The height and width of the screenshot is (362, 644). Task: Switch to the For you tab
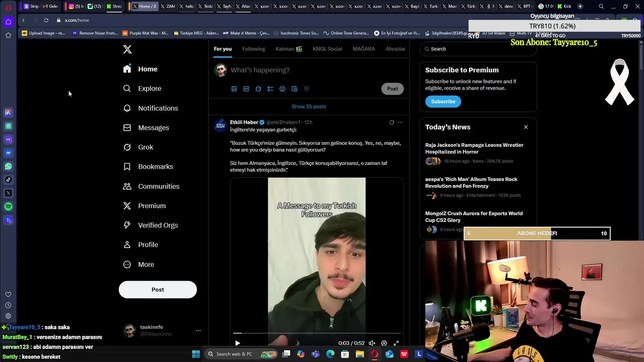pos(222,49)
